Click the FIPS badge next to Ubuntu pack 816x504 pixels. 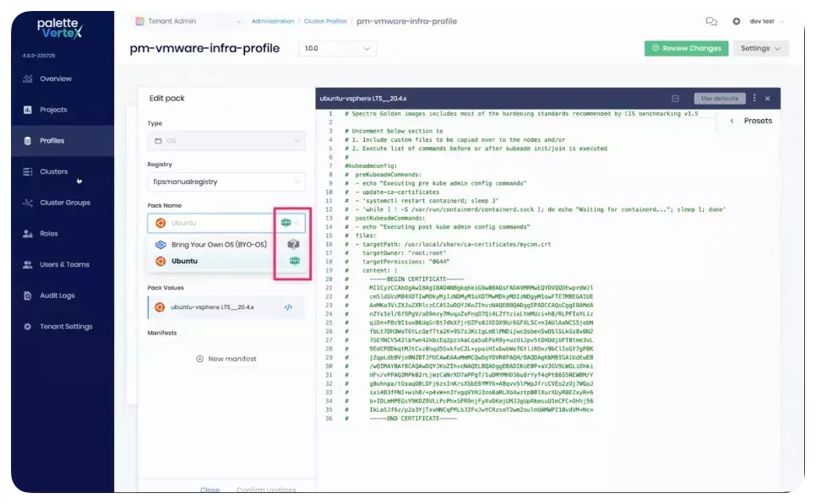tap(294, 261)
